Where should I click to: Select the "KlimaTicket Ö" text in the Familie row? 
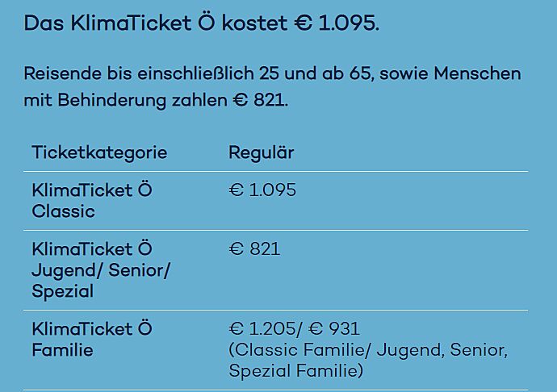92,329
